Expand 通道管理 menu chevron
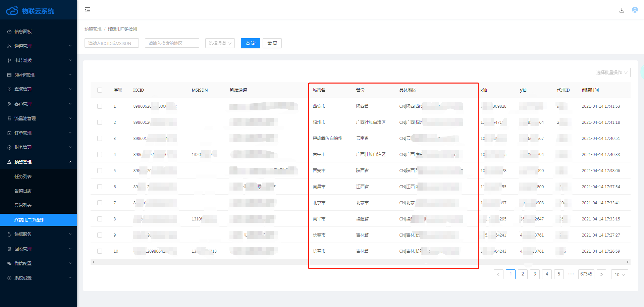Screen dimensions: 644x307 pyautogui.click(x=70, y=46)
